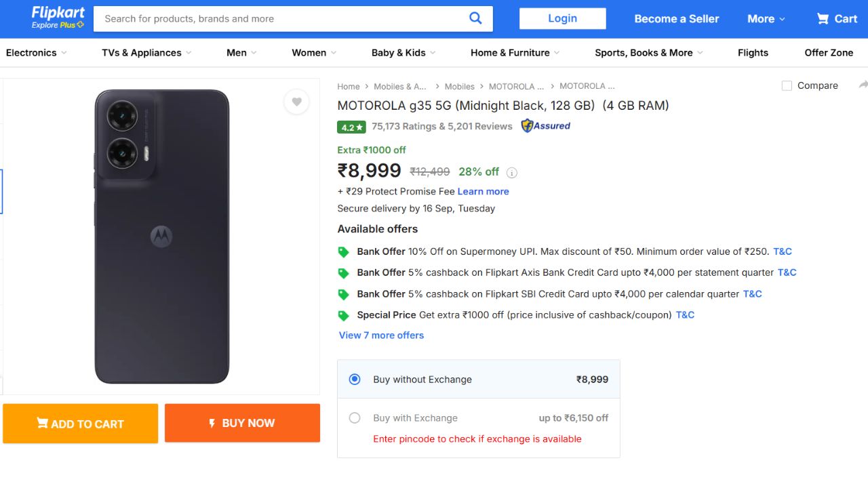Screen dimensions: 868x488
Task: Click Home in the breadcrumb
Action: [349, 86]
